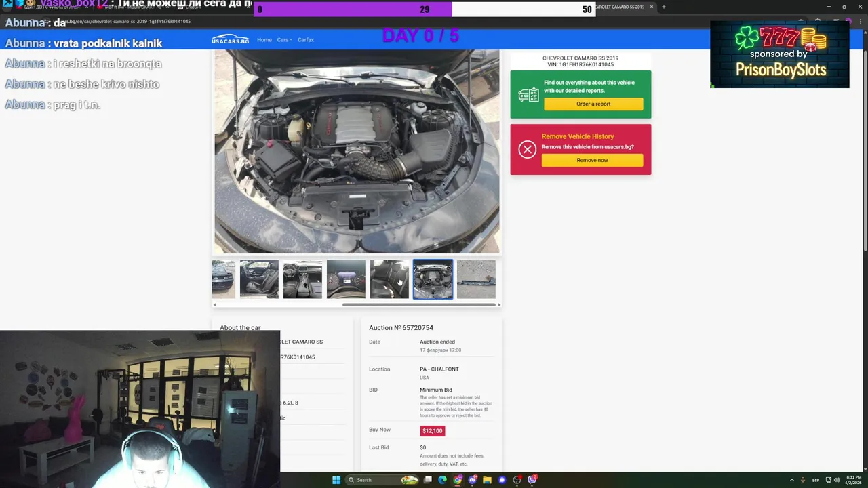Image resolution: width=868 pixels, height=488 pixels.
Task: Switch to the CHEVROLET CAMARO SS 2019 browser tab
Action: coord(619,7)
